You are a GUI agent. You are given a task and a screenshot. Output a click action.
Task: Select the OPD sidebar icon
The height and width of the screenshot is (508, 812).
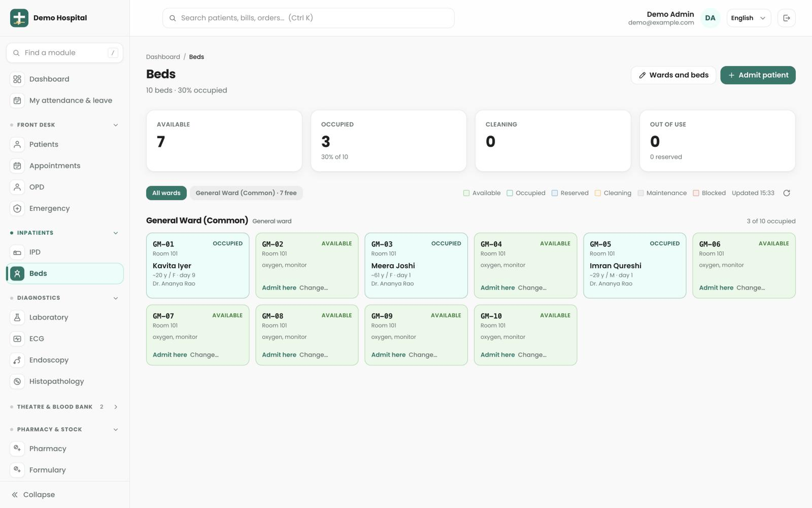pos(17,187)
